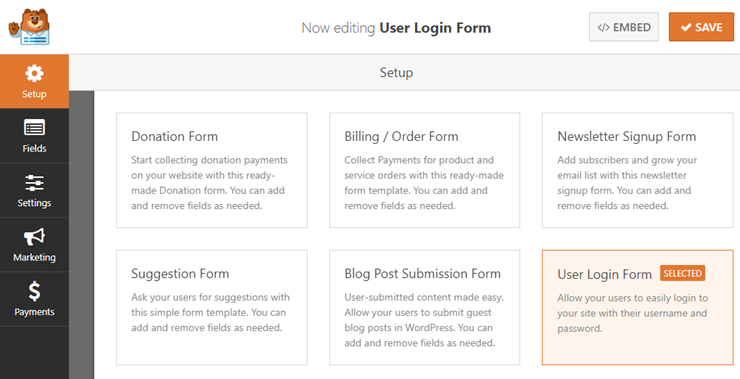740x379 pixels.
Task: Click the Blog Post Submission description text
Action: 424,320
